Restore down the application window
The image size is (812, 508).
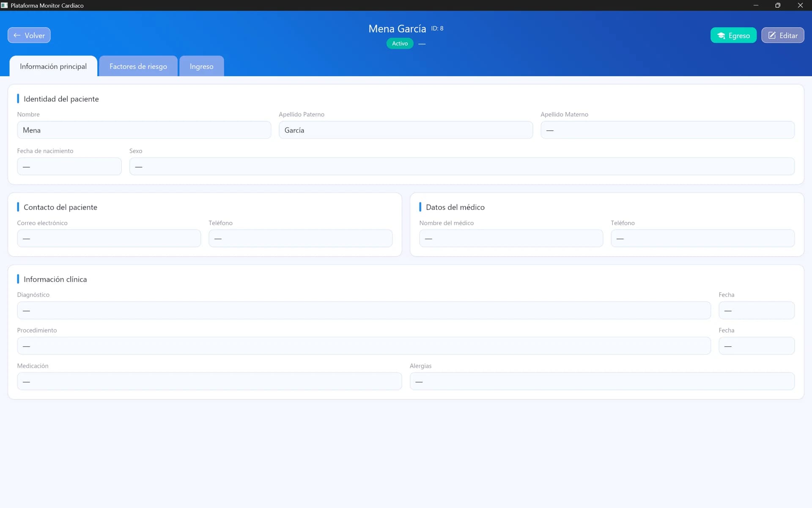click(x=778, y=5)
